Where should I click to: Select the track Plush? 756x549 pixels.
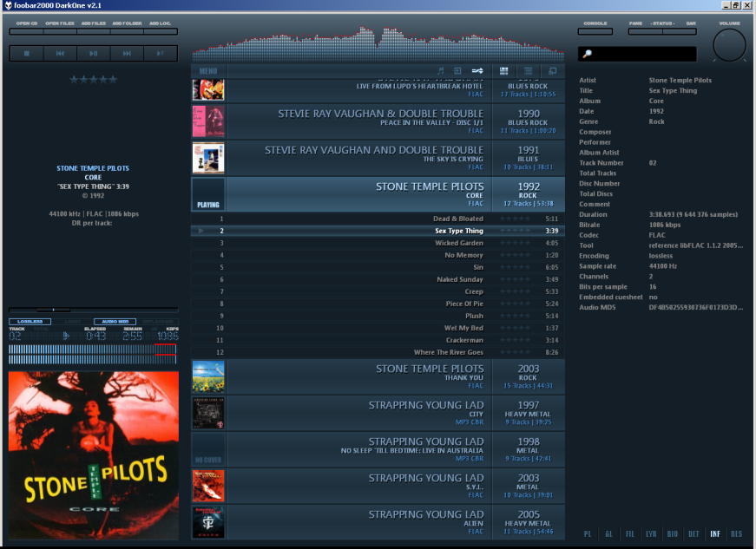click(378, 316)
